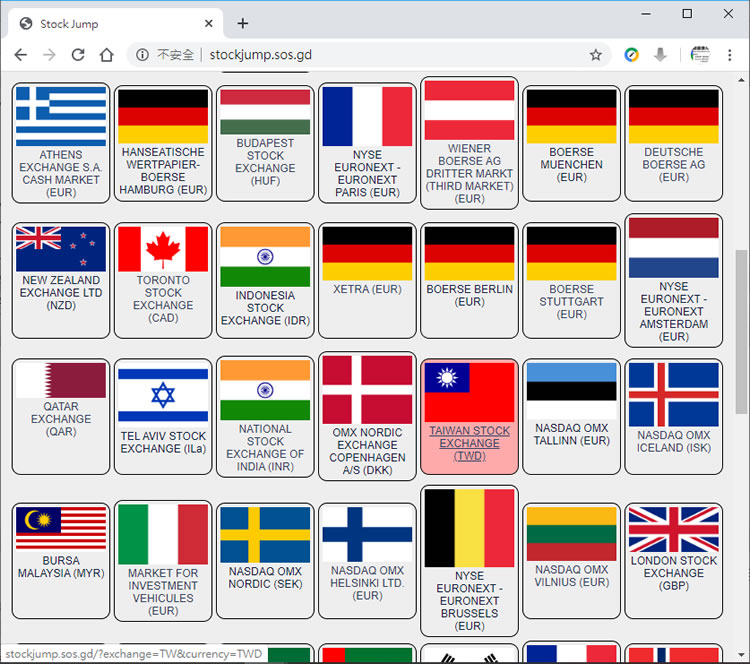
Task: Go to browser home page
Action: pyautogui.click(x=107, y=55)
